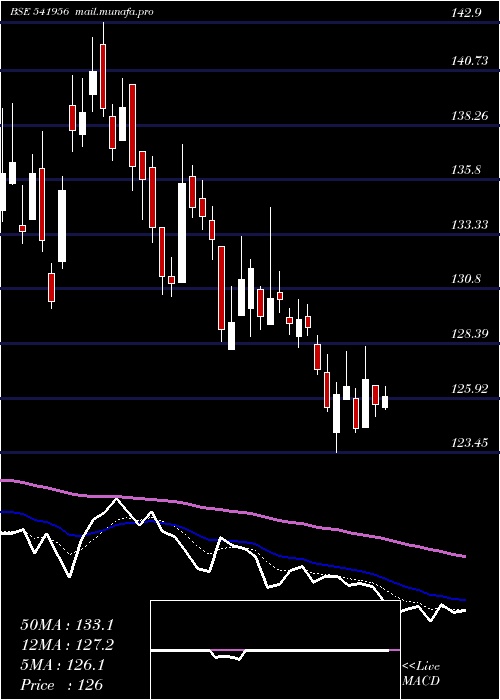This screenshot has width=500, height=700.
Task: Select the 140.73 price axis label
Action: (470, 61)
